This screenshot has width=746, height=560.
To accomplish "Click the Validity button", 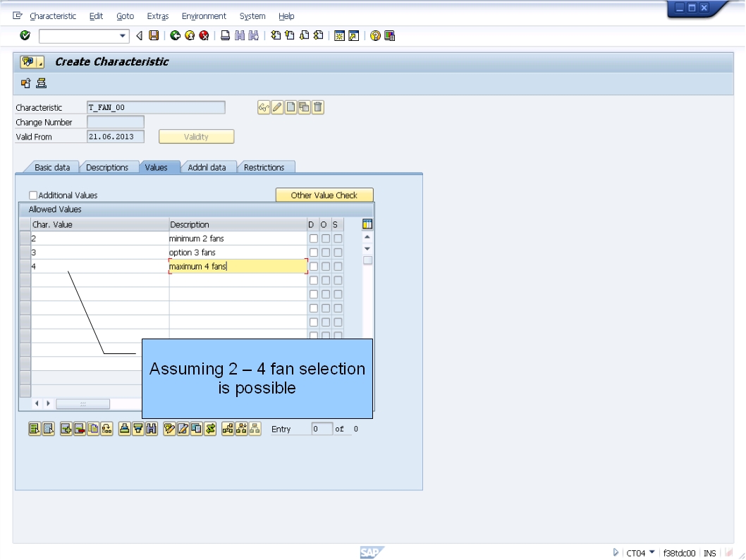I will [x=196, y=137].
